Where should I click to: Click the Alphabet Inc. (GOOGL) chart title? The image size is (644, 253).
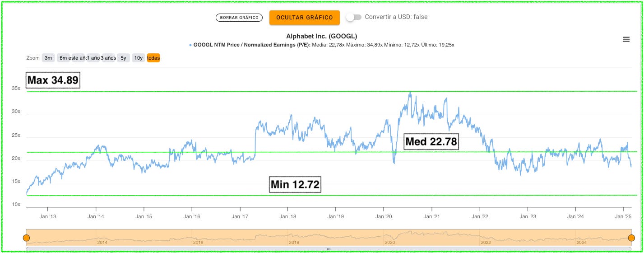(322, 36)
